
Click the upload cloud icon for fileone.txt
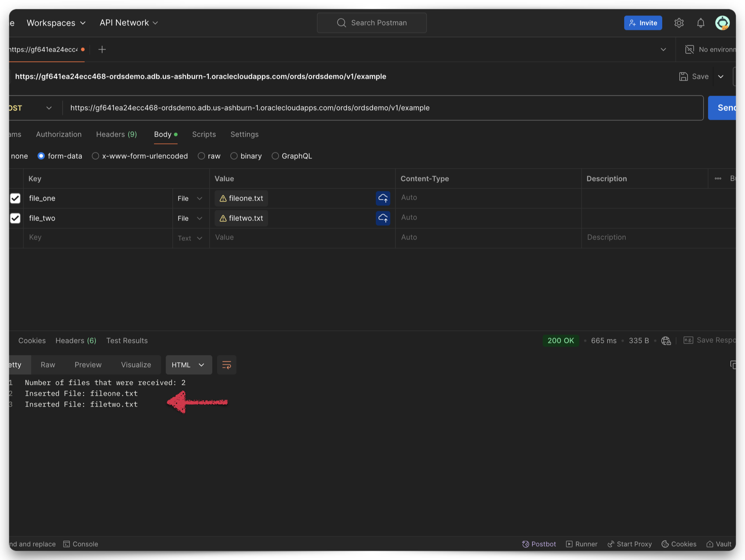[383, 198]
